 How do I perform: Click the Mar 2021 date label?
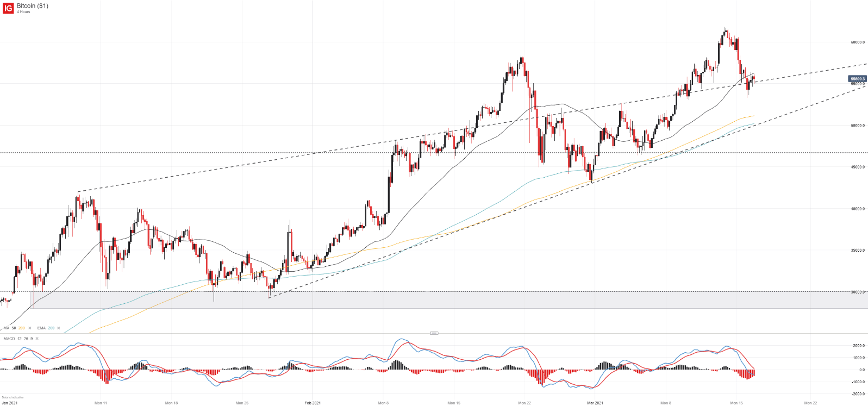click(x=595, y=403)
